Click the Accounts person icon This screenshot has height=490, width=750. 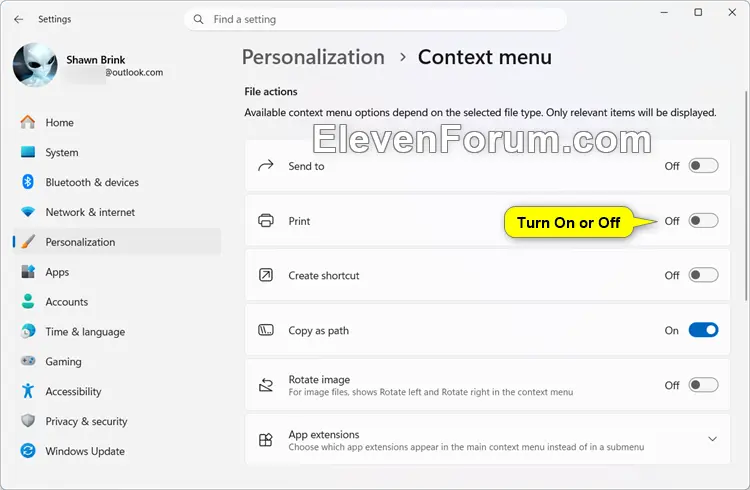pos(28,301)
